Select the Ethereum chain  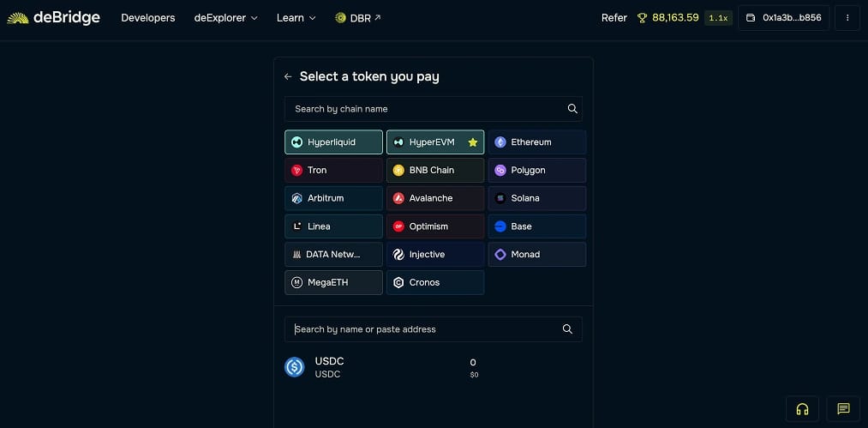point(537,142)
